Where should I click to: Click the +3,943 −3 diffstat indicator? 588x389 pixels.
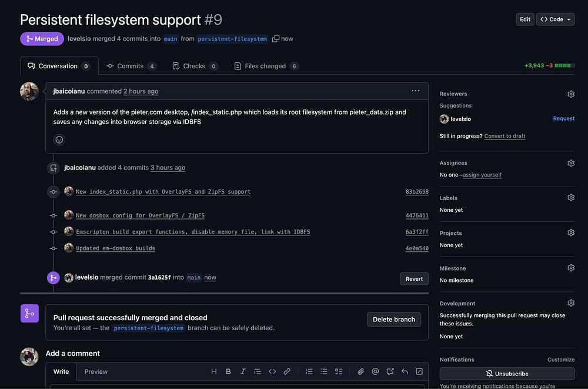click(x=549, y=65)
